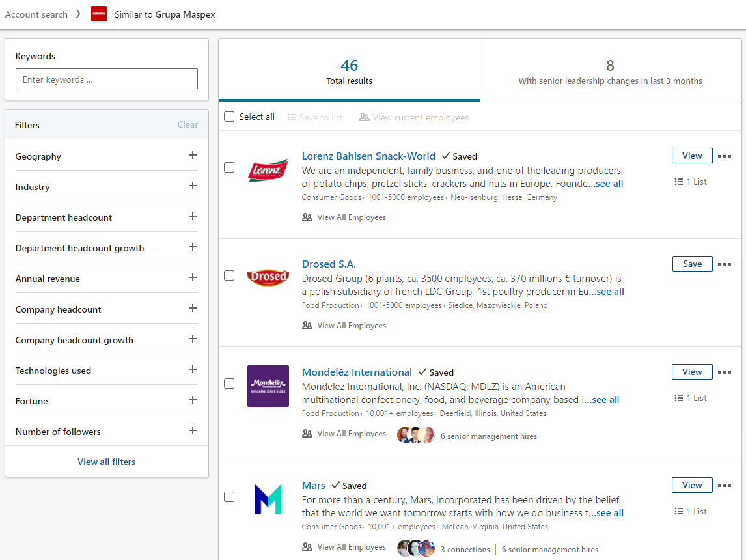Viewport: 746px width, 560px height.
Task: Expand Lorenz description with see all
Action: pyautogui.click(x=605, y=184)
